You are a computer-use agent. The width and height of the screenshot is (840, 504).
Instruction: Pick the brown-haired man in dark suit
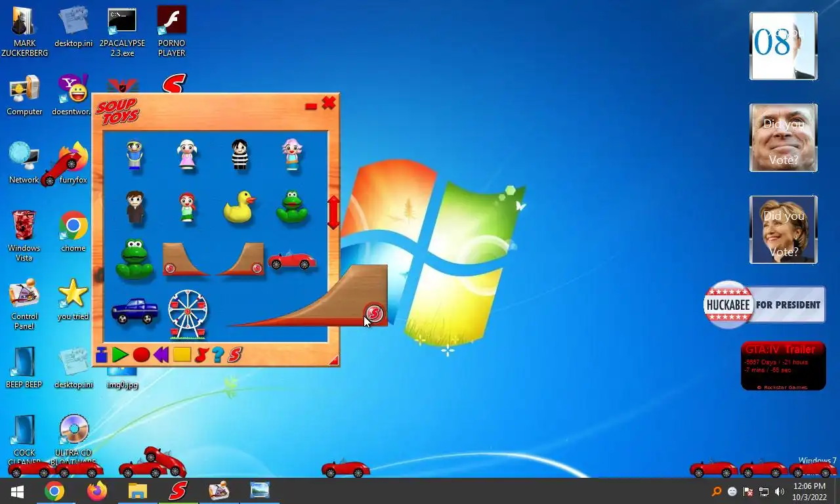[135, 207]
